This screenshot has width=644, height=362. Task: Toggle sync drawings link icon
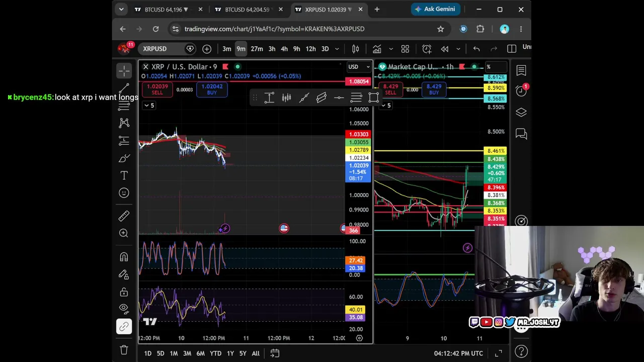(124, 327)
